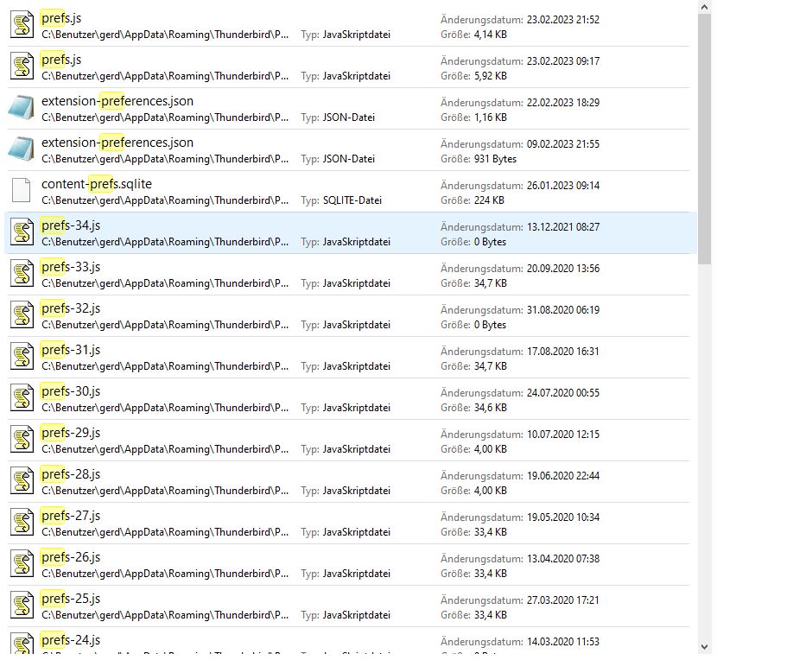Click the script icon of prefs-29.js
This screenshot has width=812, height=660.
click(x=22, y=440)
